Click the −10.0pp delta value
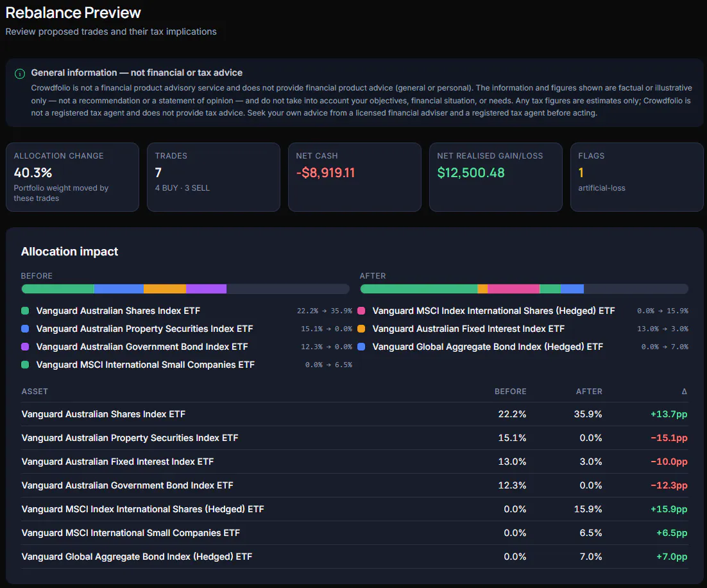707x588 pixels. [x=669, y=462]
